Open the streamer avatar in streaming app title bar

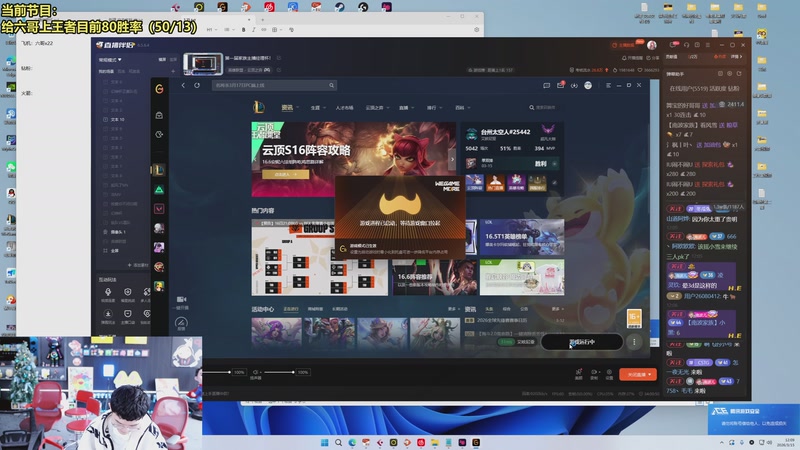point(652,45)
